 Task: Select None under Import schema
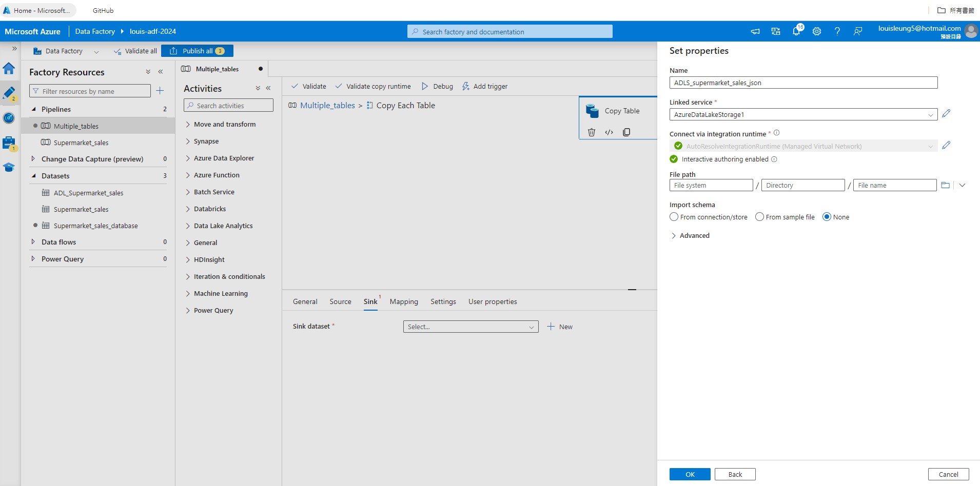826,217
